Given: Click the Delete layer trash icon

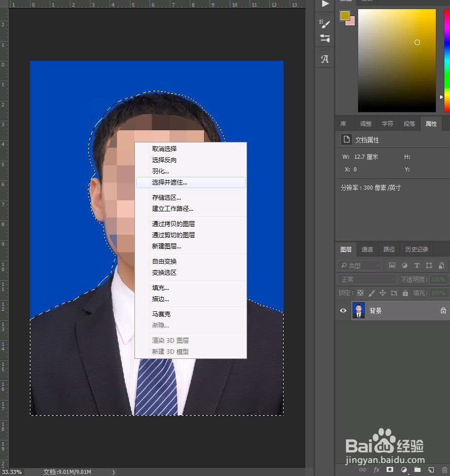Looking at the screenshot, I should 444,470.
